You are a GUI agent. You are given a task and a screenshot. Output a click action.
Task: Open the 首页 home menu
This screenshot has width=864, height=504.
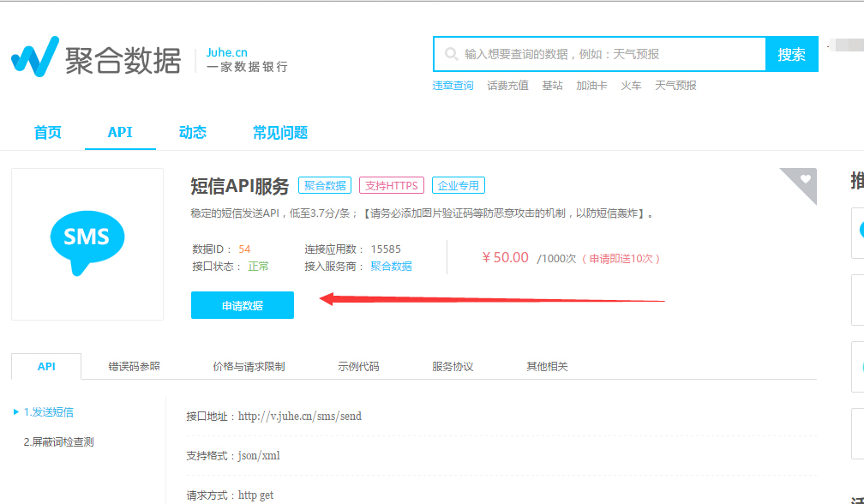click(48, 132)
